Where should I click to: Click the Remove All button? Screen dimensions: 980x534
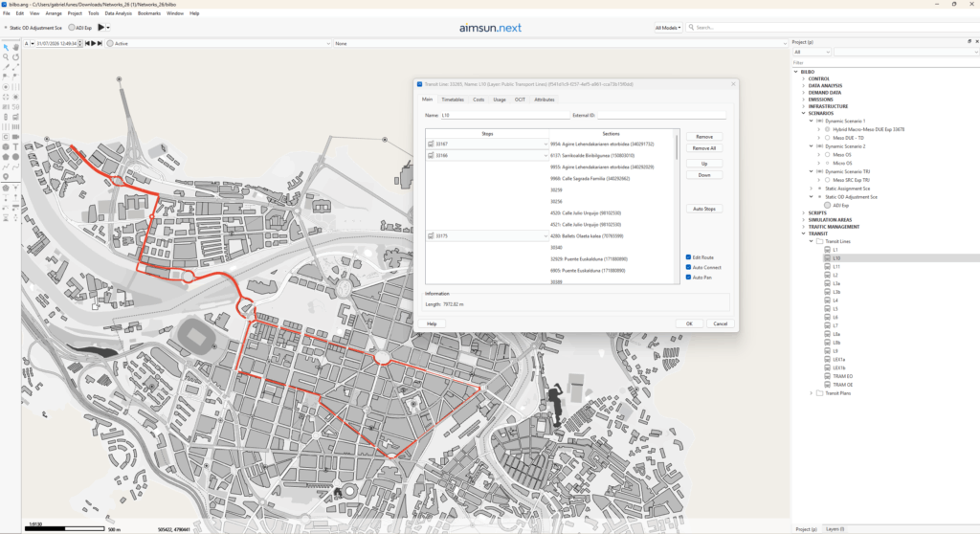coord(704,148)
